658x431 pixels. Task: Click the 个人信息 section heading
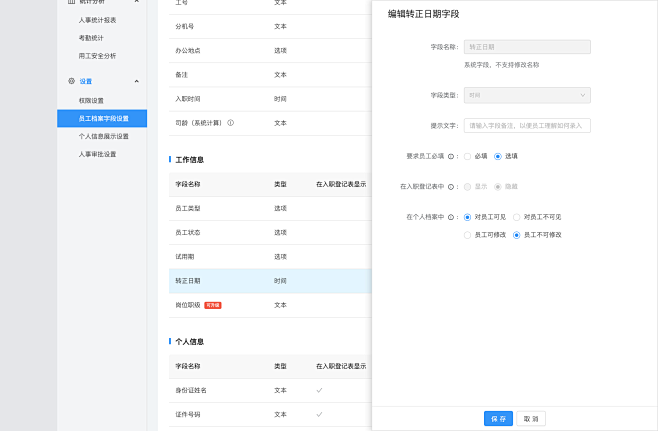click(x=190, y=342)
